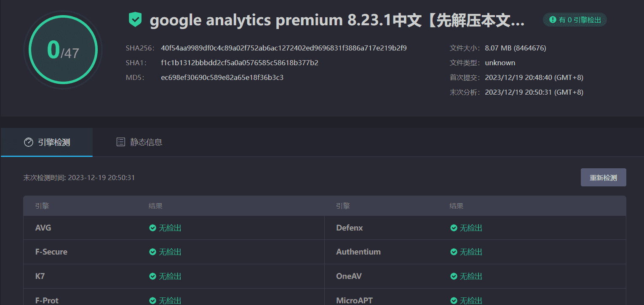Click the F-Prot engine name
The height and width of the screenshot is (305, 644).
click(x=47, y=300)
